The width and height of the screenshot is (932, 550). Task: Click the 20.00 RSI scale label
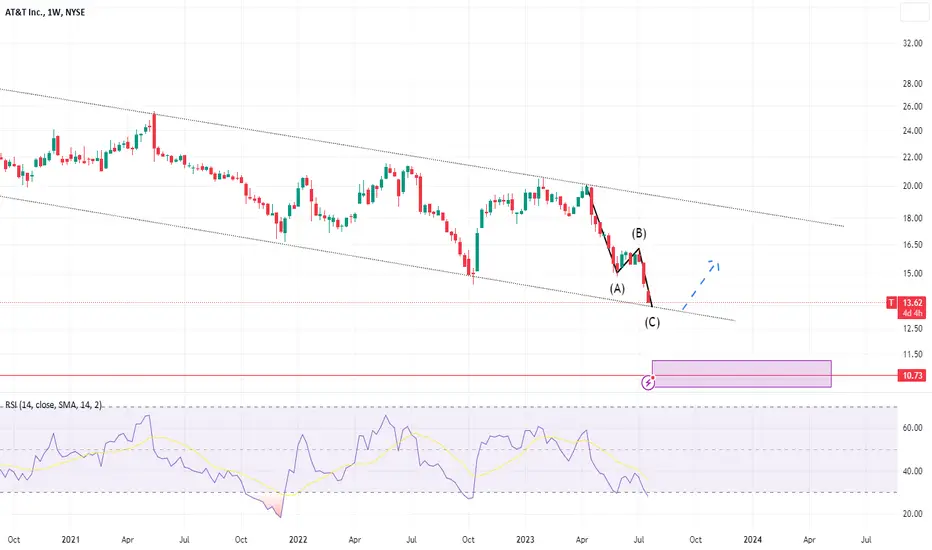(912, 514)
